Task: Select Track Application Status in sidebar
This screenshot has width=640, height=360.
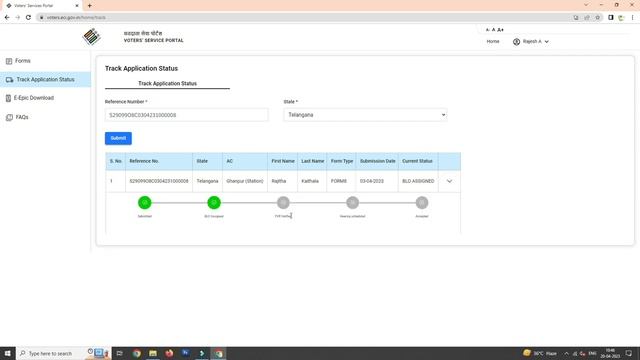Action: 45,80
